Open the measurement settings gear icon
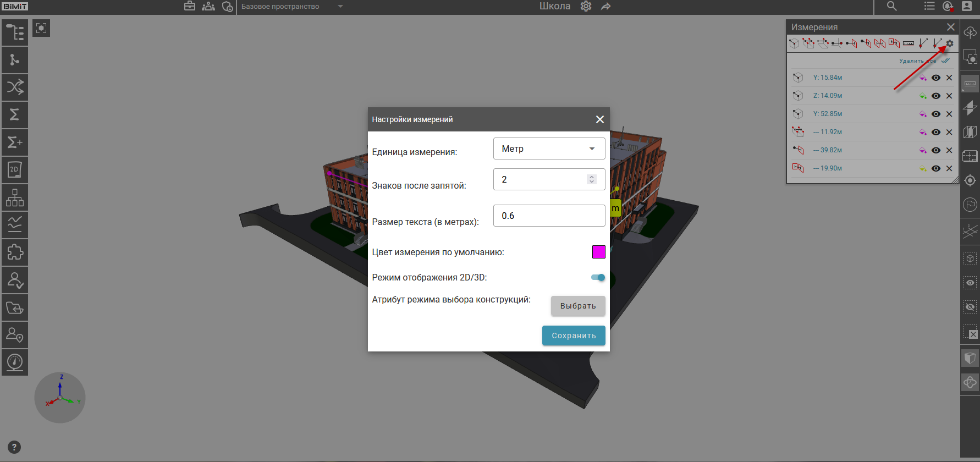This screenshot has width=980, height=462. 950,43
